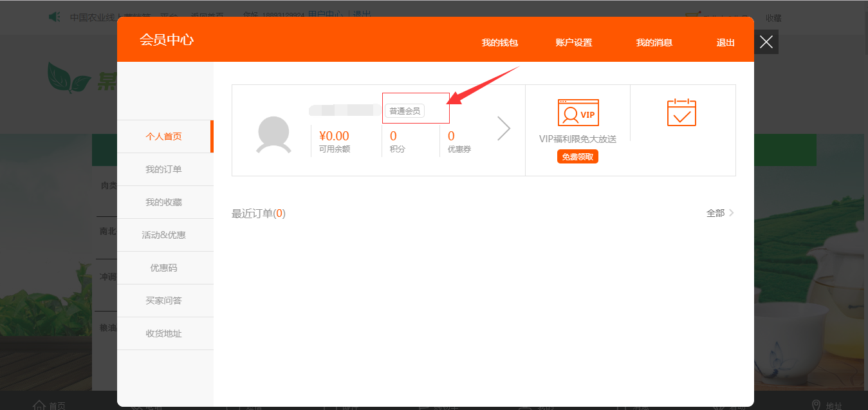Open 我的收藏 in sidebar

click(x=163, y=202)
